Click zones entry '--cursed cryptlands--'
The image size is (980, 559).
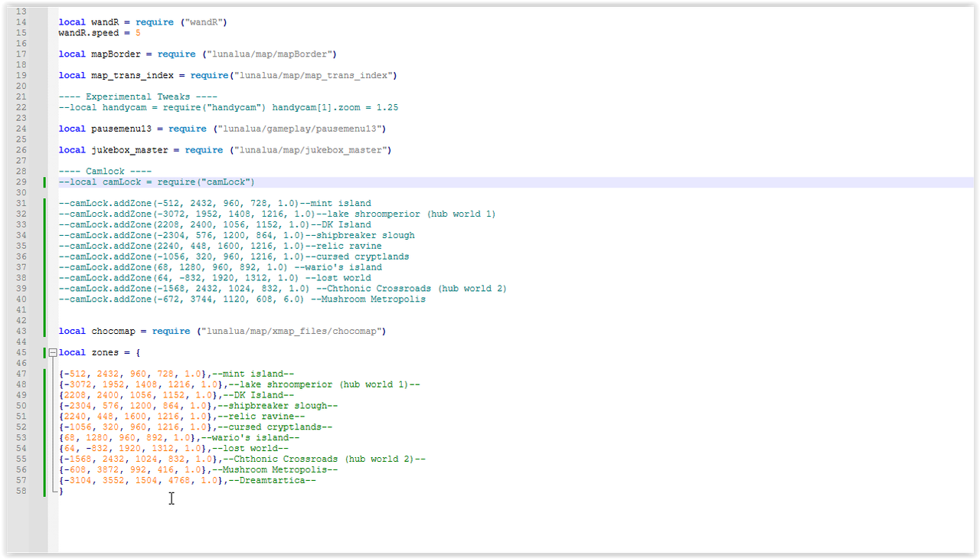195,427
